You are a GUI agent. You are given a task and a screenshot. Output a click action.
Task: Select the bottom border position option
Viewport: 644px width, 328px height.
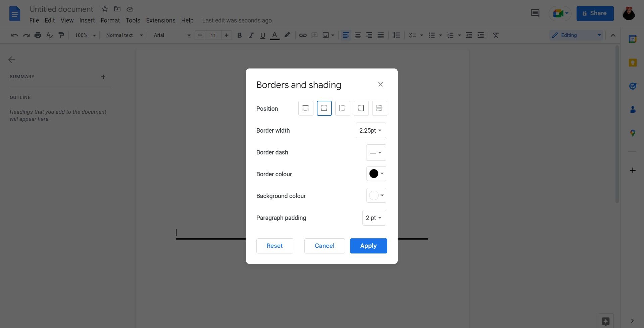pyautogui.click(x=324, y=108)
